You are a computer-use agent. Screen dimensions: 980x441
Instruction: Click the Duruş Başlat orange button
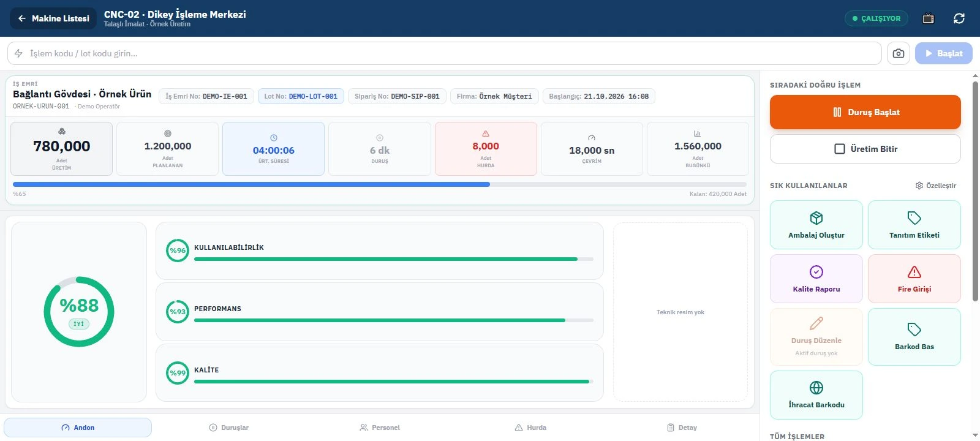(x=865, y=112)
